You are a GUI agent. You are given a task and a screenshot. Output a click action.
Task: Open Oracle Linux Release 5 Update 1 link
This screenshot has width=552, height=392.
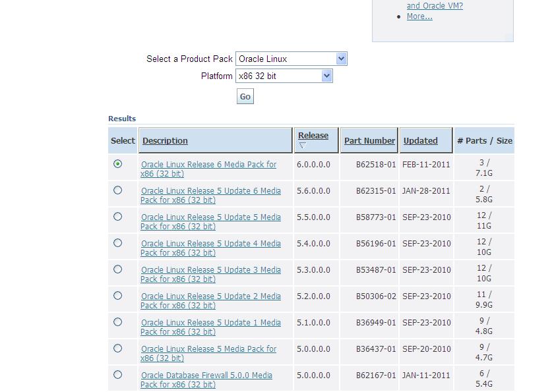coord(210,327)
